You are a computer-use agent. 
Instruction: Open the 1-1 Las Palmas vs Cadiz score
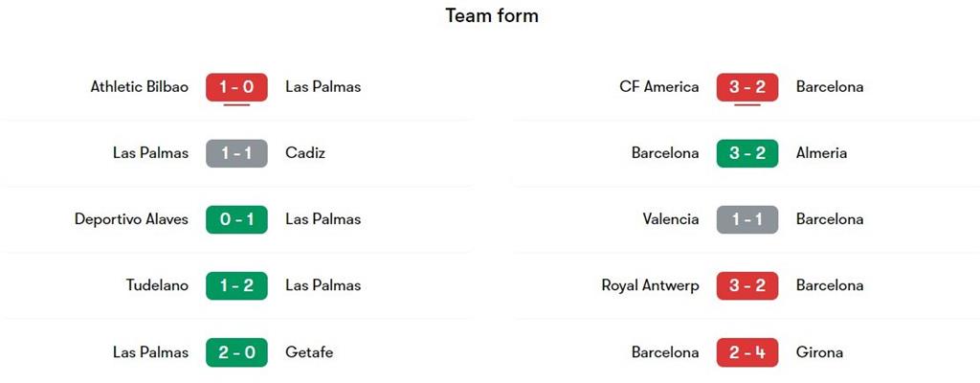(236, 153)
